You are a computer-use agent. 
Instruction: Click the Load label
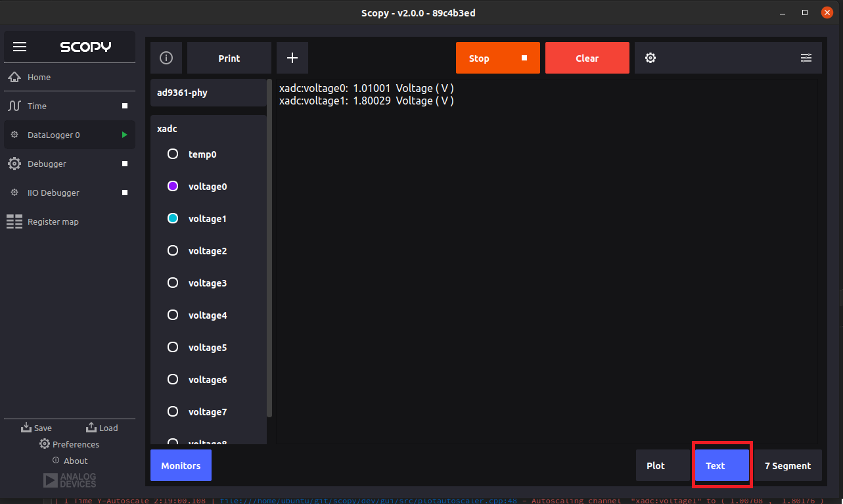coord(108,428)
